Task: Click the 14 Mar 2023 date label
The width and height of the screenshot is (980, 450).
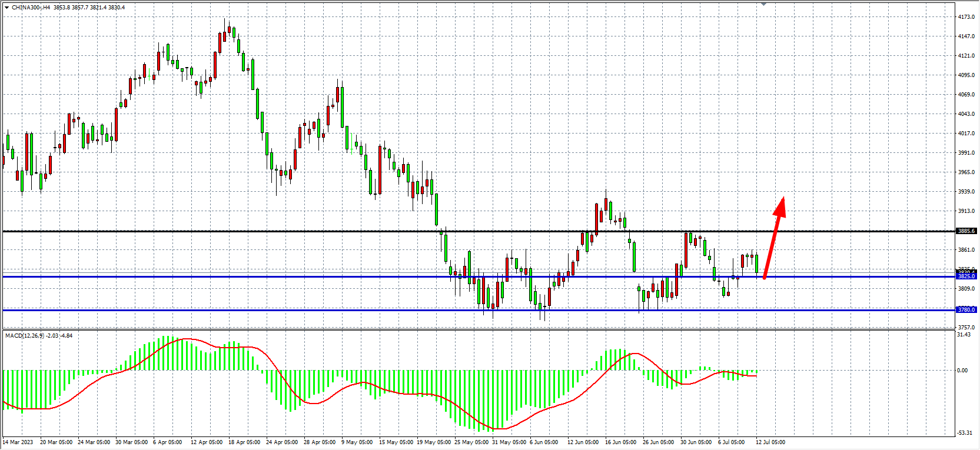Action: point(18,442)
